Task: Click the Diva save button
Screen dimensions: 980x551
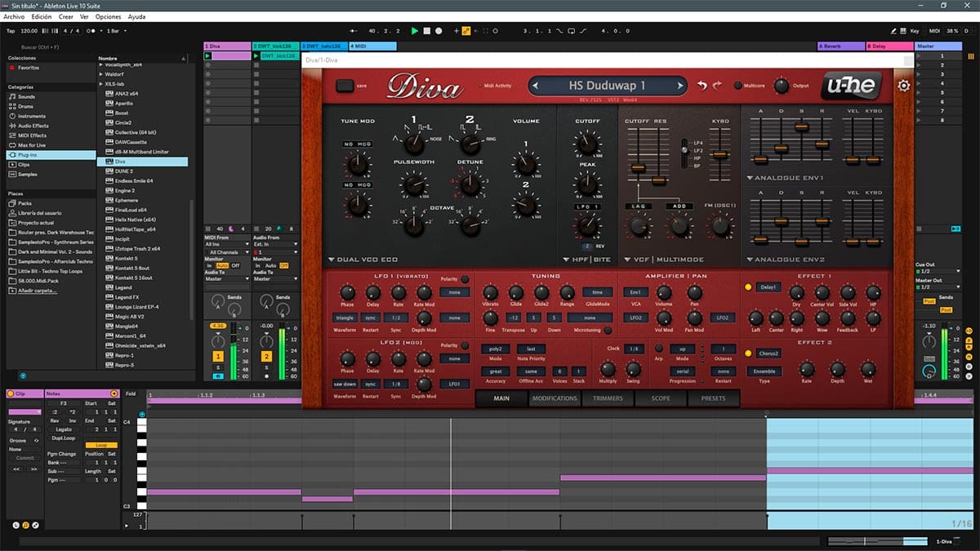Action: pos(345,85)
